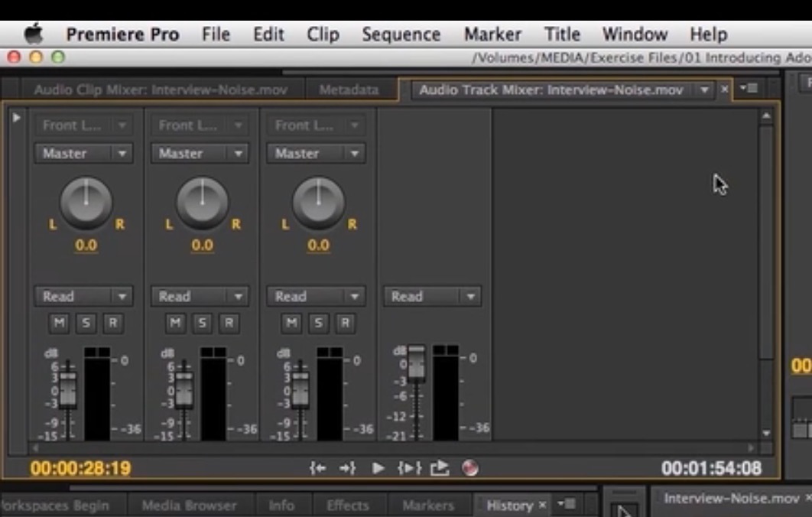The width and height of the screenshot is (812, 517).
Task: Open the Audio Track Mixer tab dropdown arrow
Action: [x=704, y=90]
